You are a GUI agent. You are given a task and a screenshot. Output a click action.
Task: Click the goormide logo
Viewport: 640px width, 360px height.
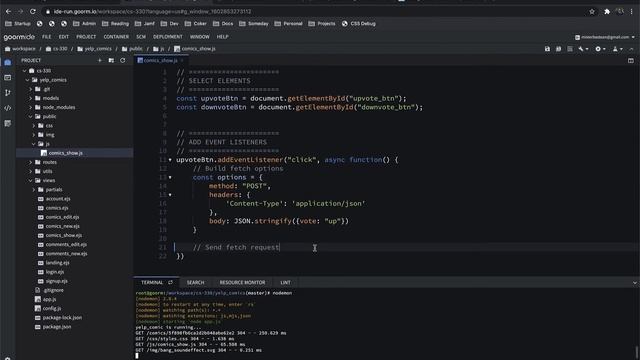19,37
